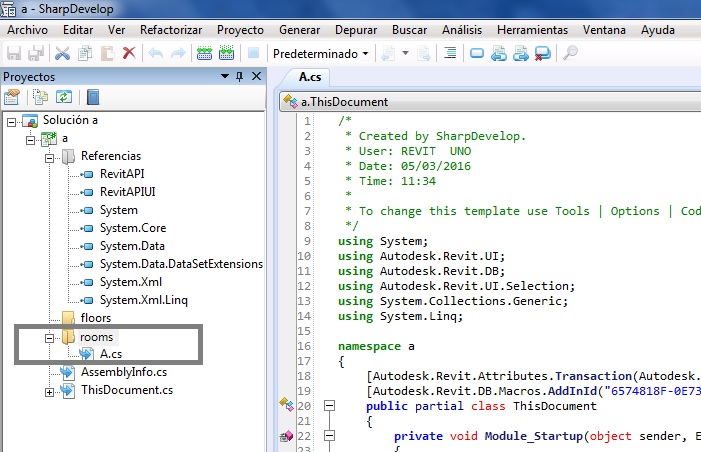Click the refresh icon in Proyectos panel
Screen dimensions: 701x452
click(x=64, y=97)
